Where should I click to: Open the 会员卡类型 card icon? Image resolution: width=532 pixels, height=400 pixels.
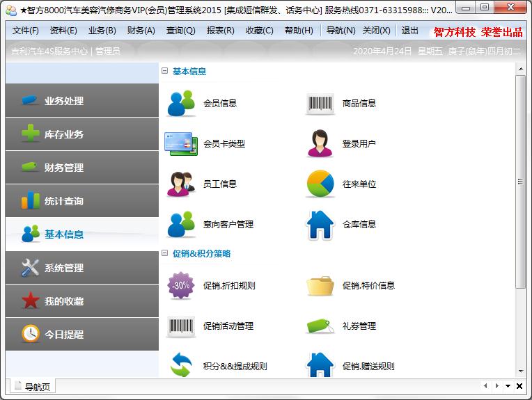(181, 144)
